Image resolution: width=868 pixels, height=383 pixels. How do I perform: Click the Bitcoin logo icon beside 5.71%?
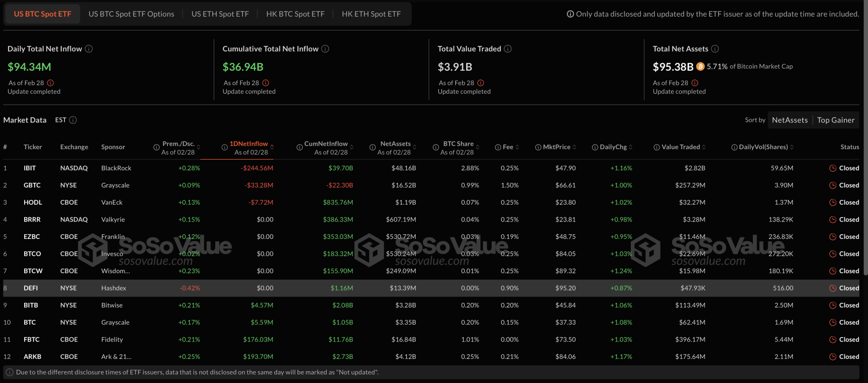tap(701, 67)
